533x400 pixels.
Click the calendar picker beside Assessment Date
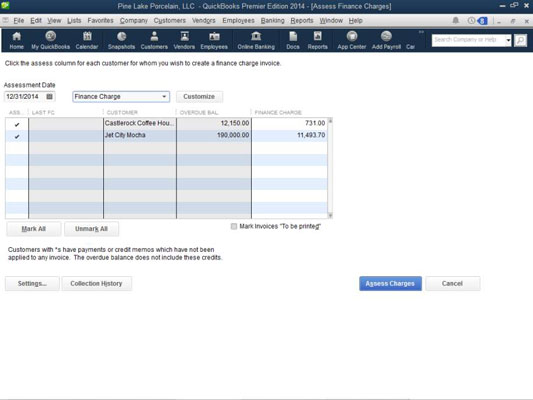tap(49, 97)
